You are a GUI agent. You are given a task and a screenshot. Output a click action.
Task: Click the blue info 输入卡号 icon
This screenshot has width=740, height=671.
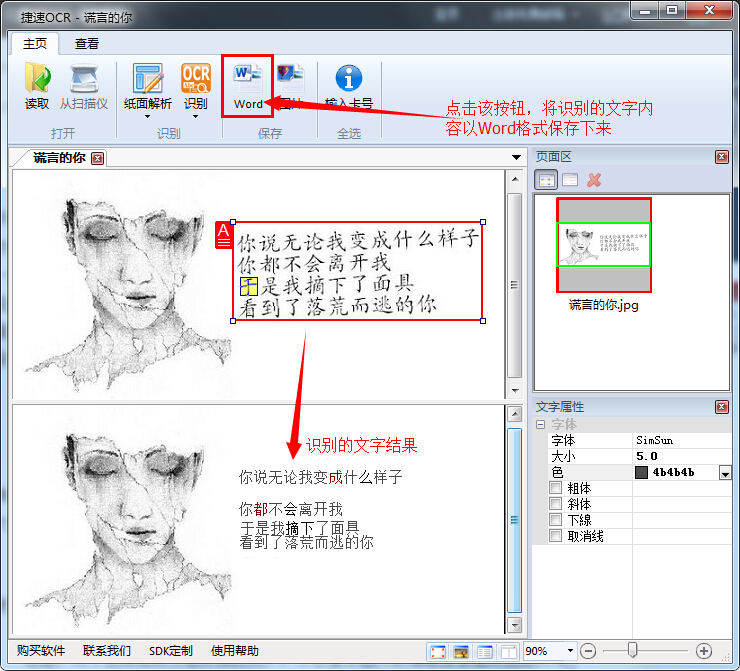[x=349, y=78]
